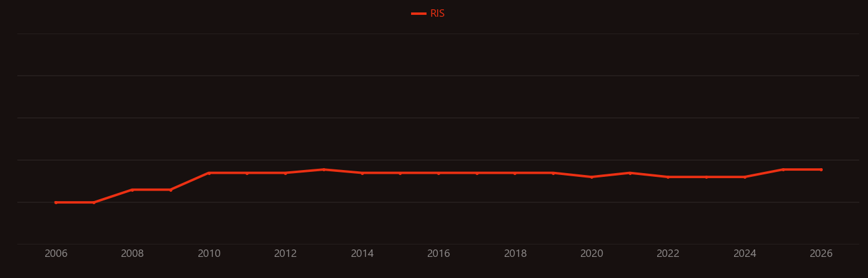Click the 2022 x-axis label
This screenshot has width=868, height=278.
668,254
